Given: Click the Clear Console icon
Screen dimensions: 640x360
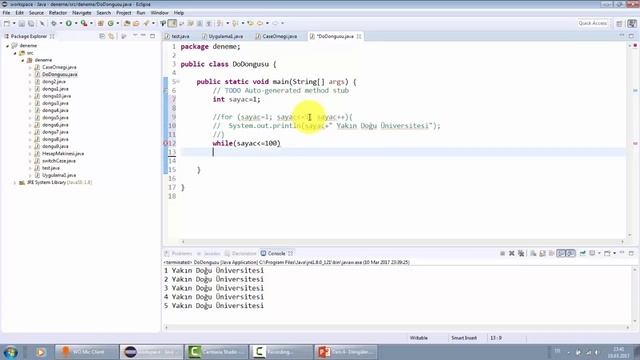Looking at the screenshot, I should point(533,253).
